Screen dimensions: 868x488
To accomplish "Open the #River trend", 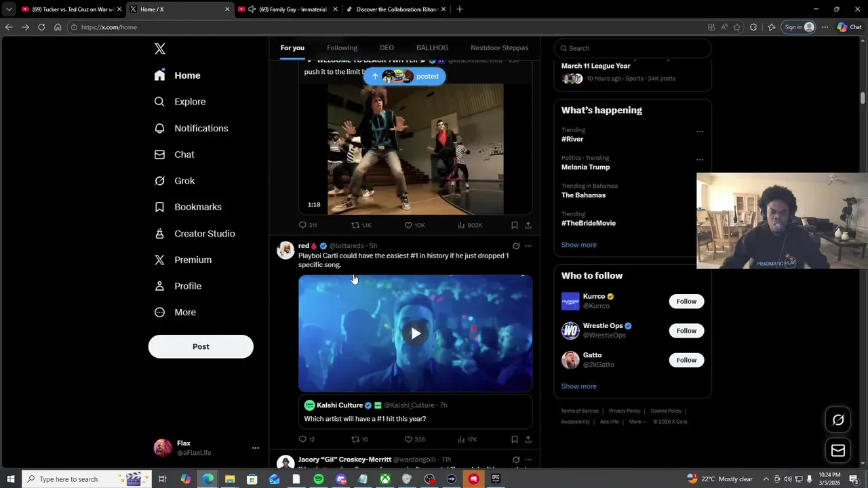I will click(x=572, y=139).
